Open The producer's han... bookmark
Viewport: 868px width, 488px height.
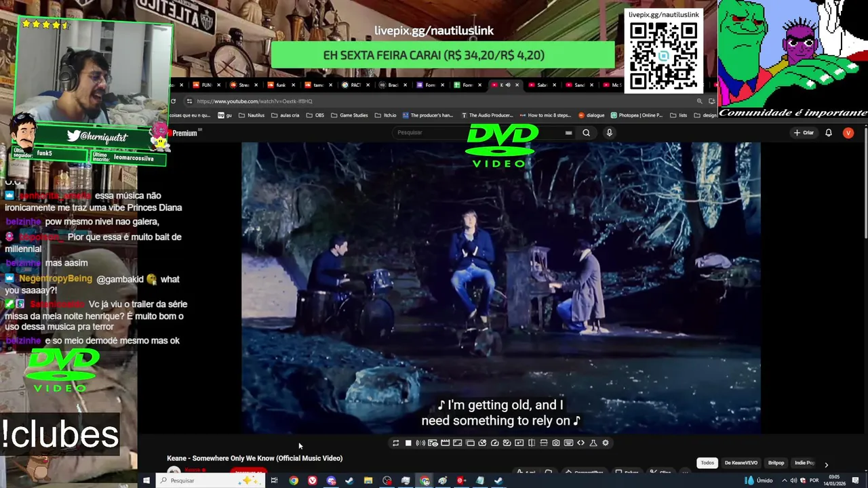(x=428, y=115)
